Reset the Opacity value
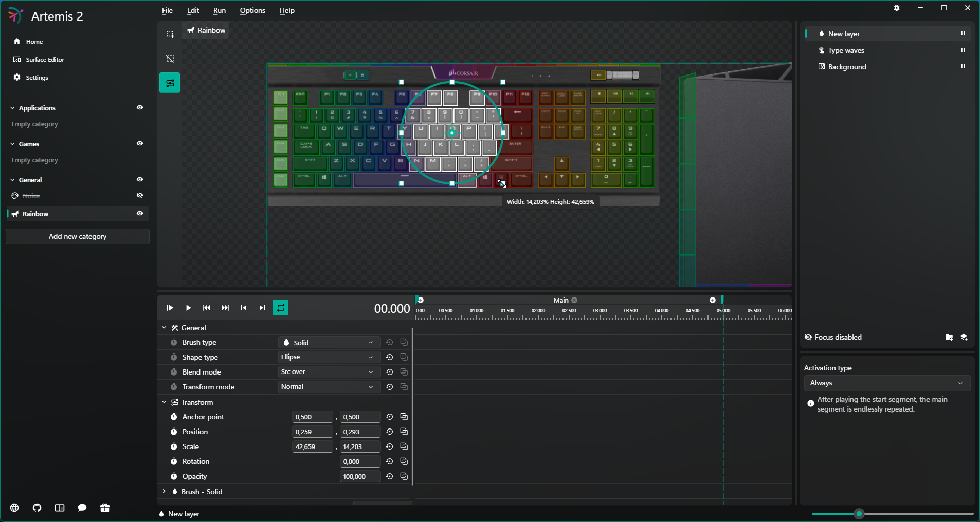The width and height of the screenshot is (980, 522). tap(389, 476)
